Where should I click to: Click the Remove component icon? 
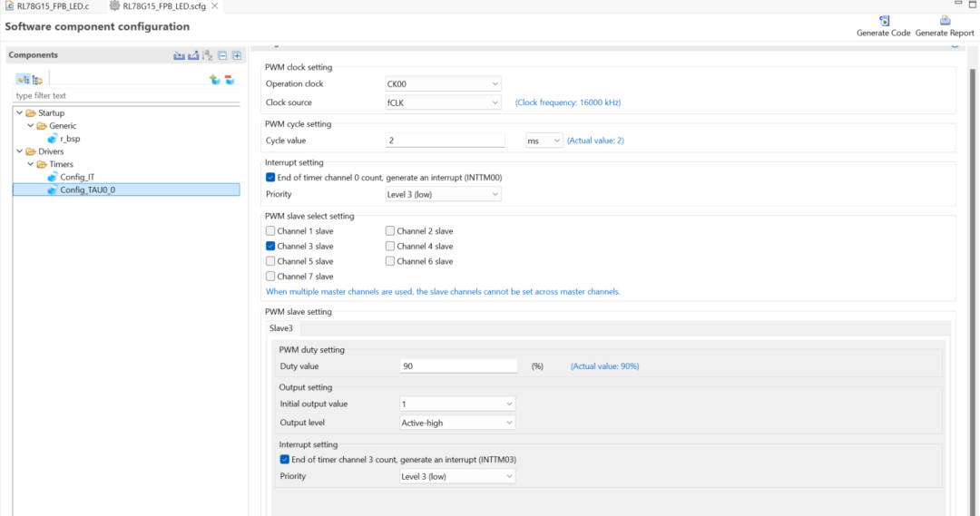point(230,80)
